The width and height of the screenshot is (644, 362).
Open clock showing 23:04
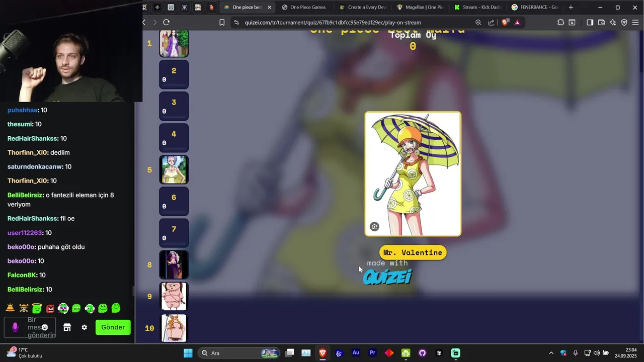click(x=625, y=352)
